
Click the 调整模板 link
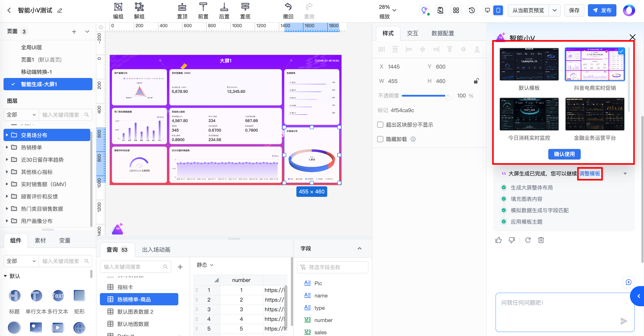(x=589, y=173)
